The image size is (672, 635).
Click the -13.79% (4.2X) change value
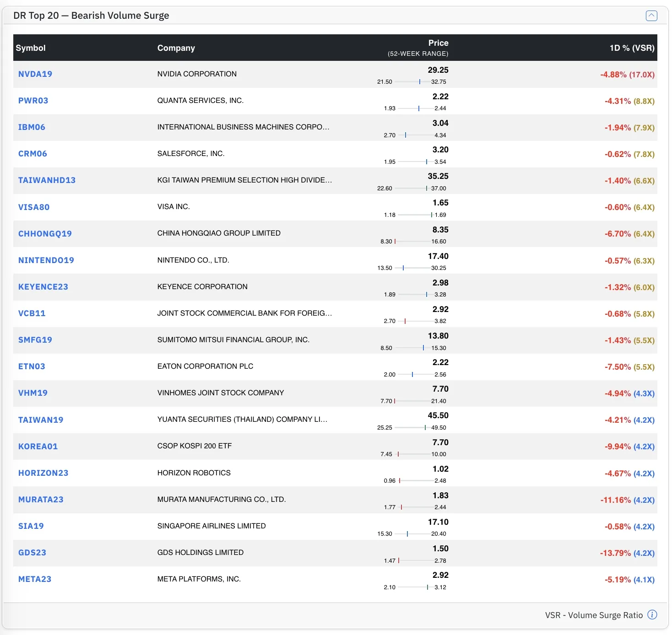pos(627,553)
